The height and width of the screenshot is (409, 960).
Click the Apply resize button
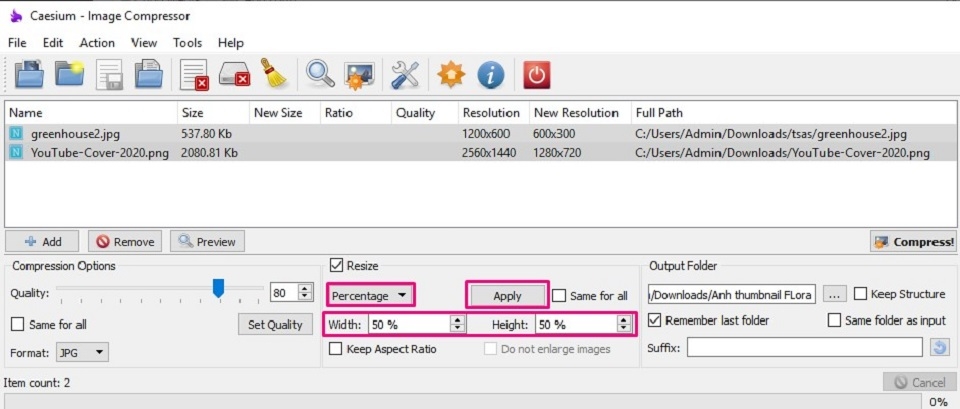(x=507, y=296)
